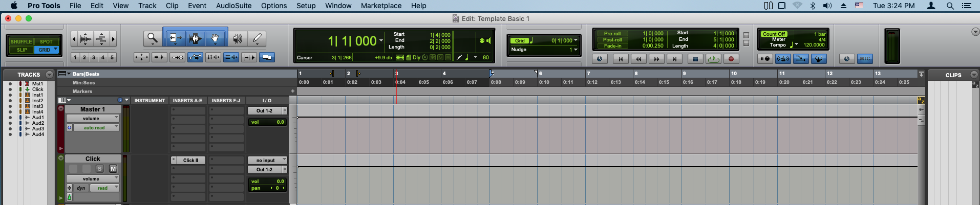
Task: Toggle Link Track and Edit Selection
Action: 231,57
